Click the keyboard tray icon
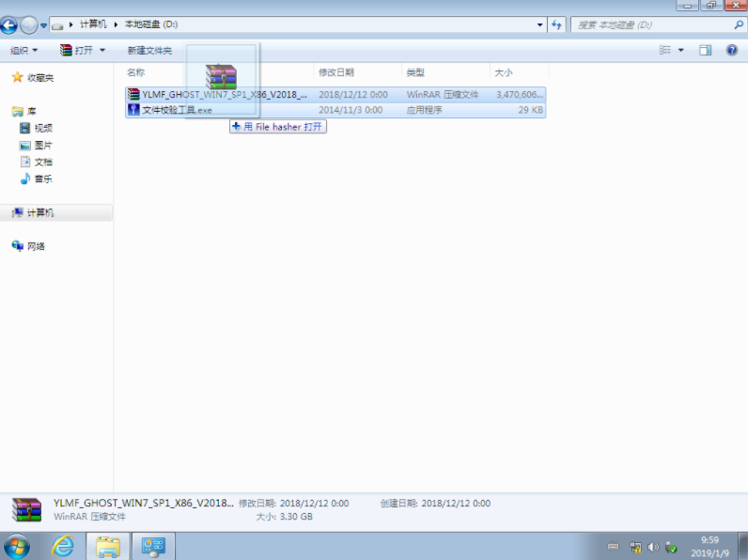This screenshot has height=560, width=748. [x=613, y=547]
